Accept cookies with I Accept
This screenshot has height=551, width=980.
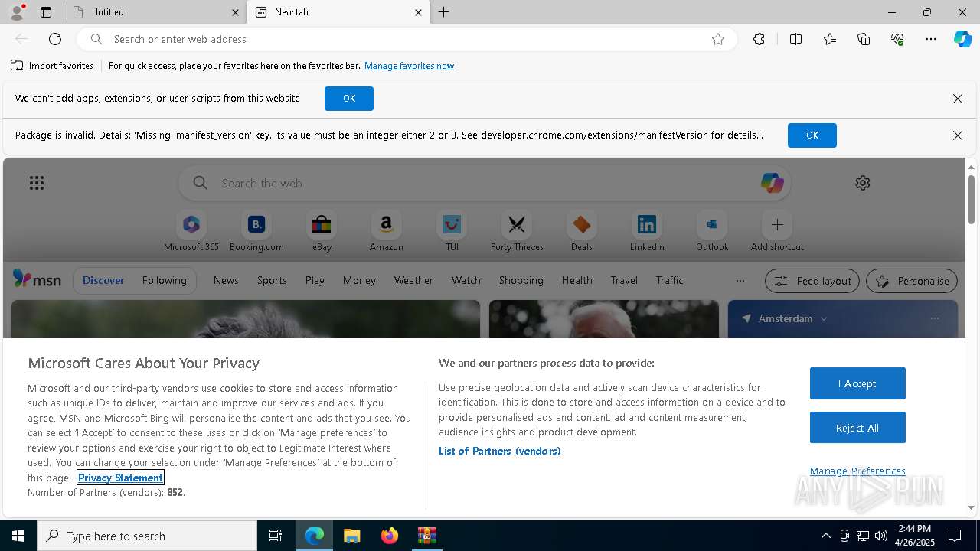point(857,383)
